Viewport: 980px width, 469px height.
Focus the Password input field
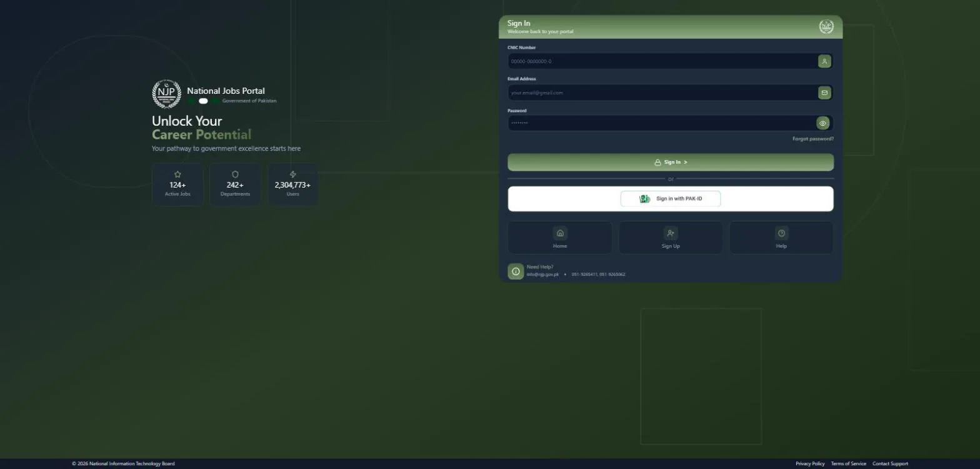coord(670,123)
